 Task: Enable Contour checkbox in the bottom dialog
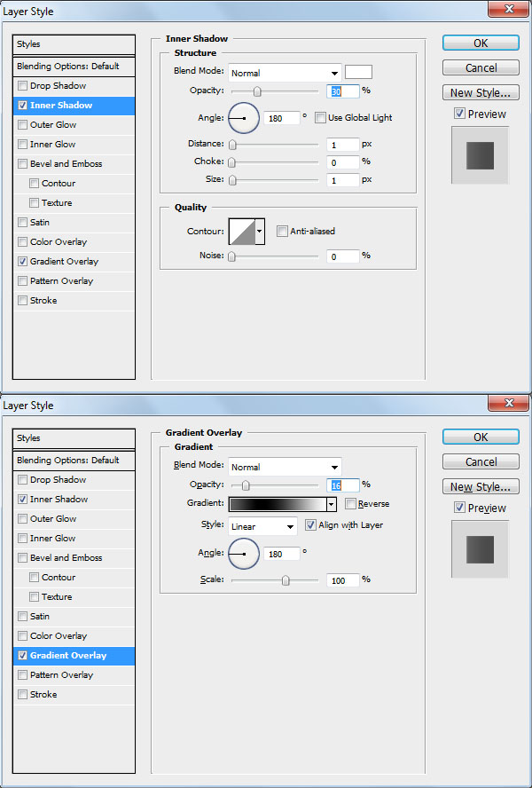point(35,577)
